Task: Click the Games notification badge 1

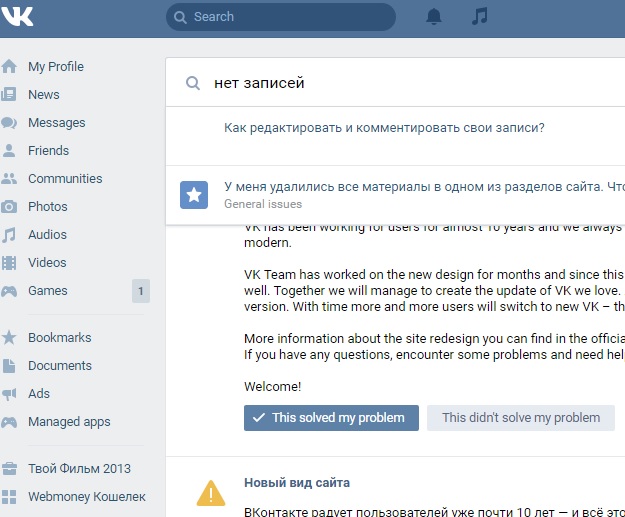Action: (x=141, y=291)
